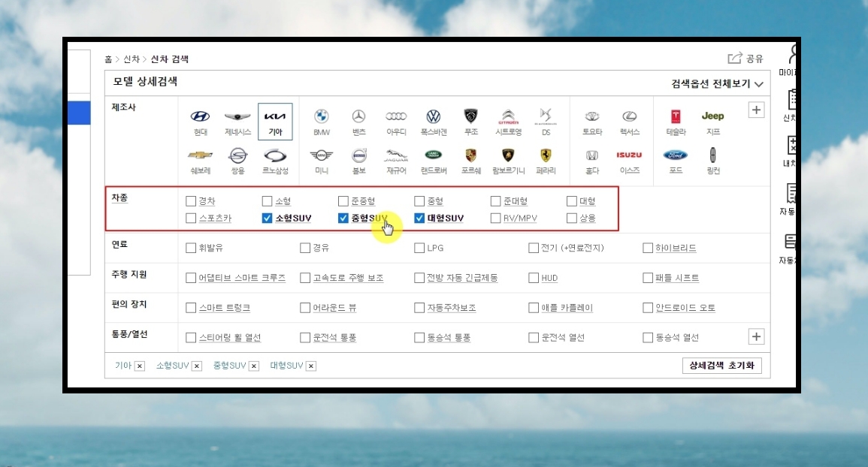Screen dimensions: 868x467
Task: Pick the Lexus (렉서스) logo
Action: pyautogui.click(x=630, y=116)
